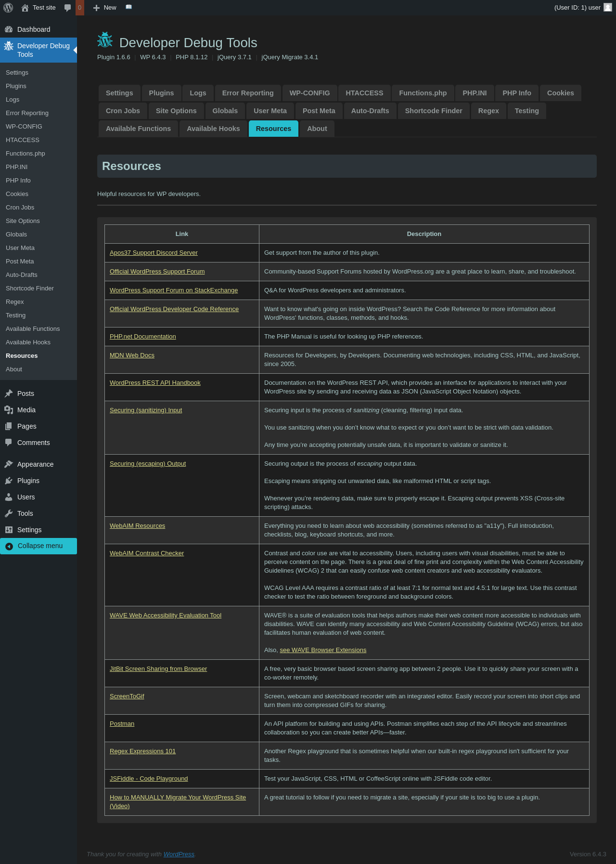The image size is (616, 864).
Task: Go to the About tab
Action: (317, 129)
